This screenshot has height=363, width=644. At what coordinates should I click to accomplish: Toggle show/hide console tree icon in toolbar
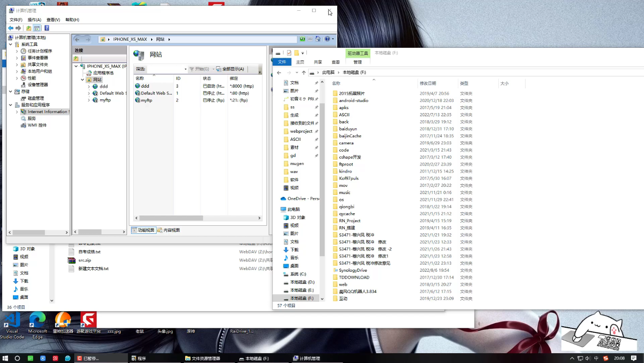coord(37,28)
